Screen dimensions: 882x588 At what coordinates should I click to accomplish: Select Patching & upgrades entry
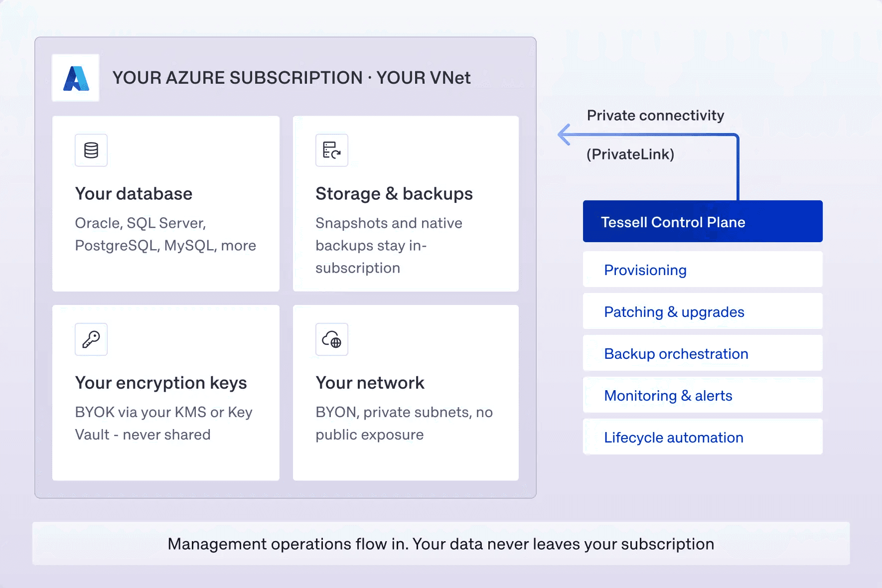tap(703, 311)
